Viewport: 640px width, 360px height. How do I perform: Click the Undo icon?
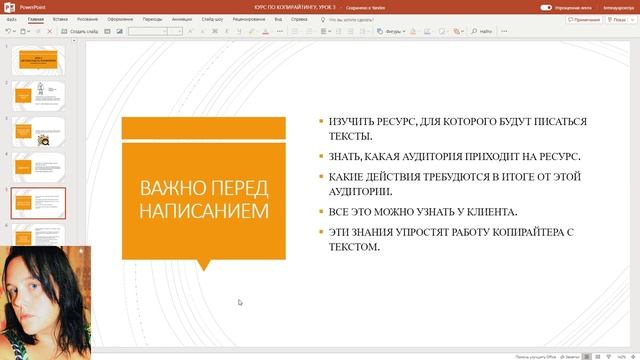click(x=8, y=31)
